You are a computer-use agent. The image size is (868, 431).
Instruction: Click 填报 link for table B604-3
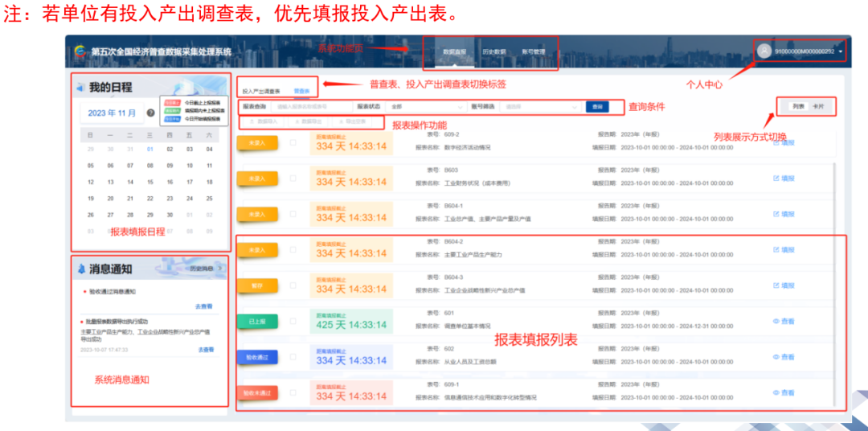pos(784,285)
